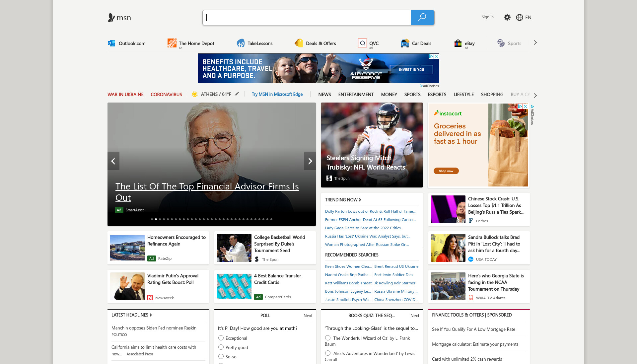
Task: Close the Instacart ad
Action: tap(526, 107)
